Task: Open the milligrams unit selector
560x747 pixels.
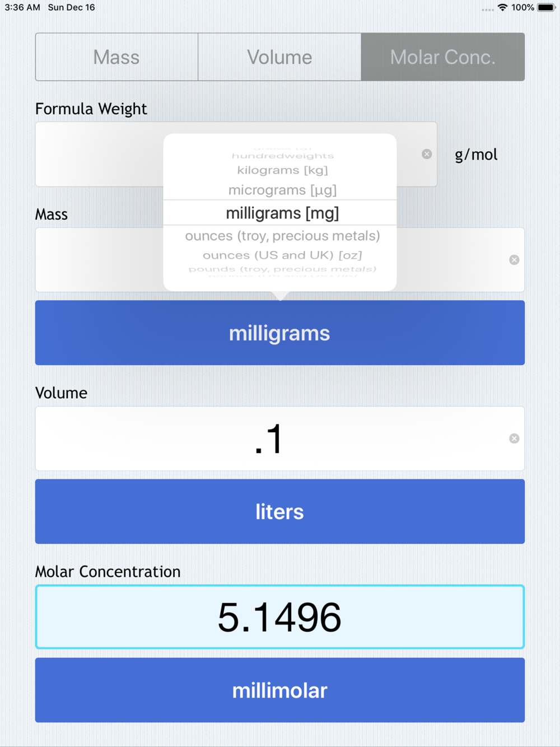Action: [x=279, y=333]
